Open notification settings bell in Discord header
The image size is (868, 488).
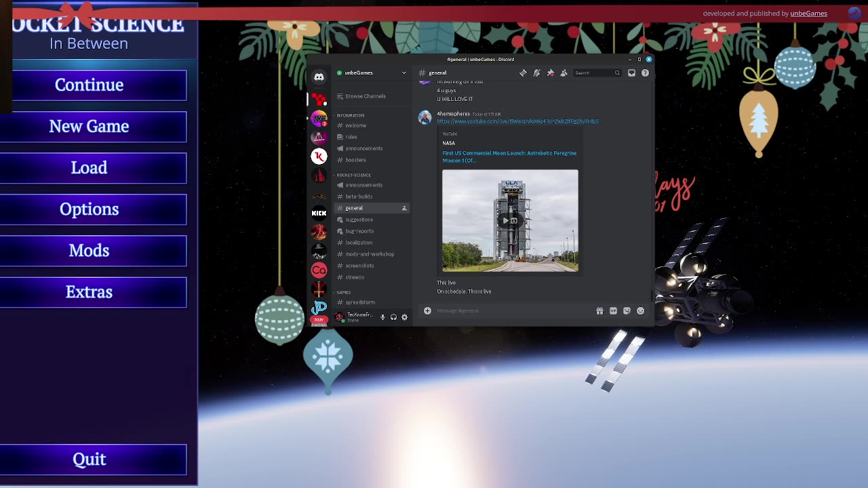tap(536, 73)
